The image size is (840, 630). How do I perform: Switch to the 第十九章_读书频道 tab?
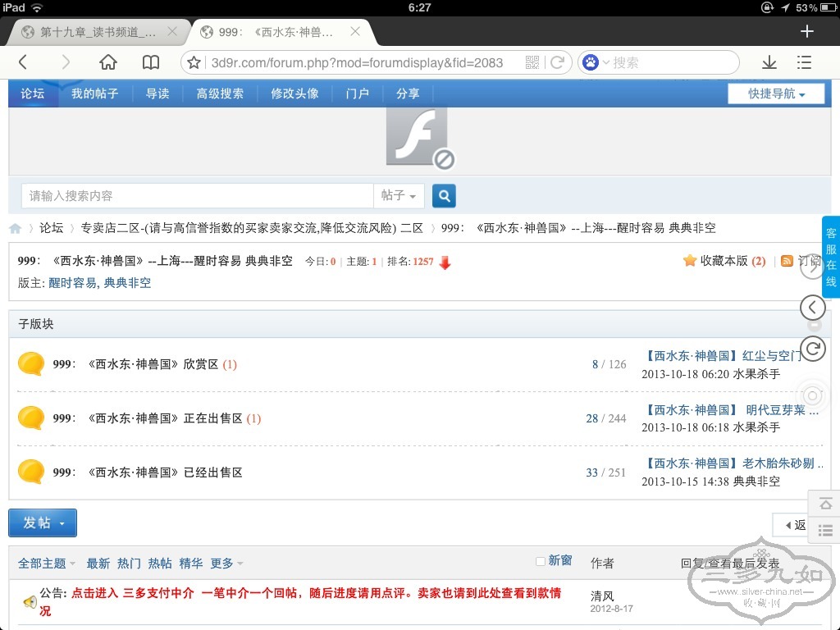tap(98, 32)
